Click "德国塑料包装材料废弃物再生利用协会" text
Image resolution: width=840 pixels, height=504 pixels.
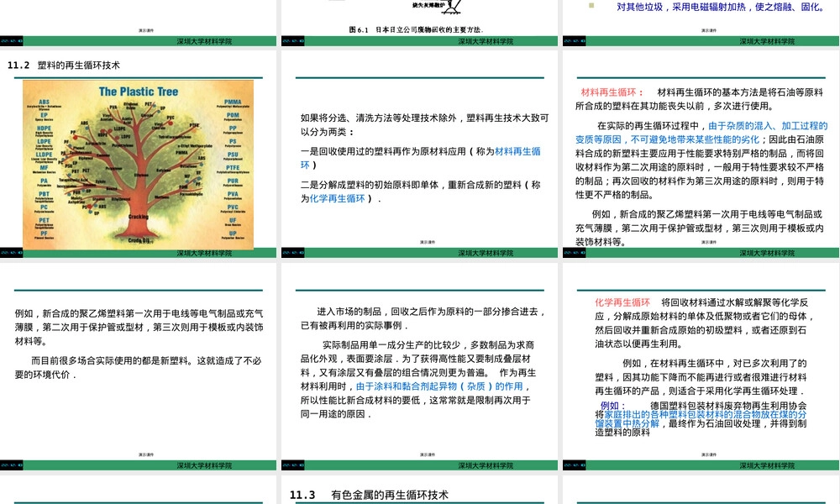(728, 406)
